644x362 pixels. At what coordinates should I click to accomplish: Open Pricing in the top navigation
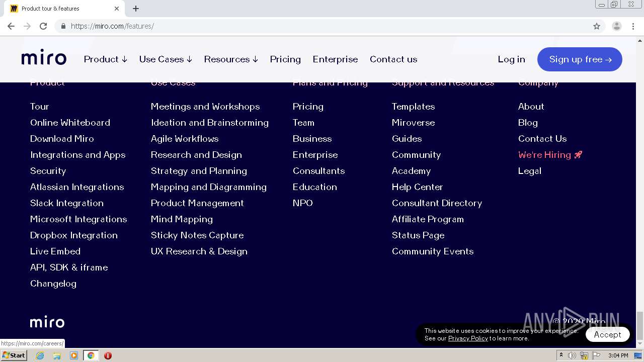285,59
